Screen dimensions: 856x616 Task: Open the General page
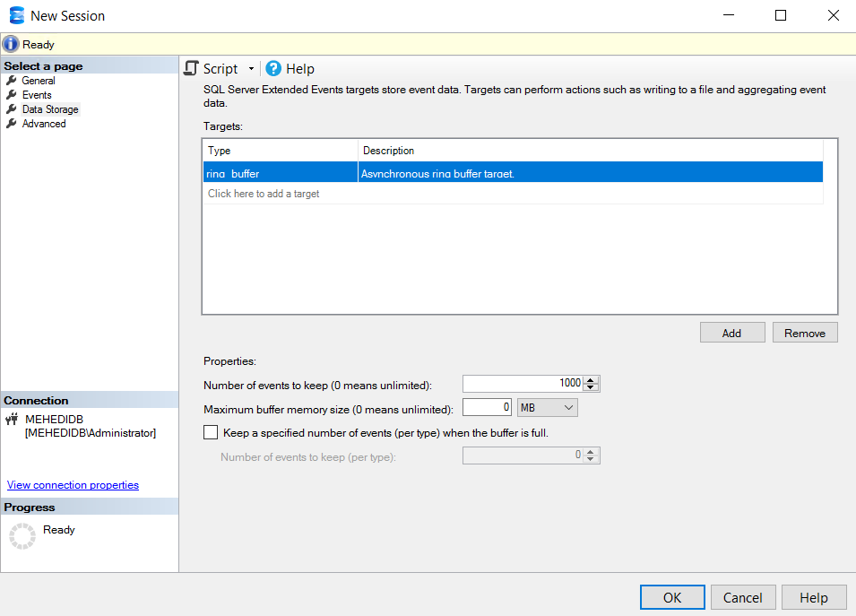click(39, 81)
